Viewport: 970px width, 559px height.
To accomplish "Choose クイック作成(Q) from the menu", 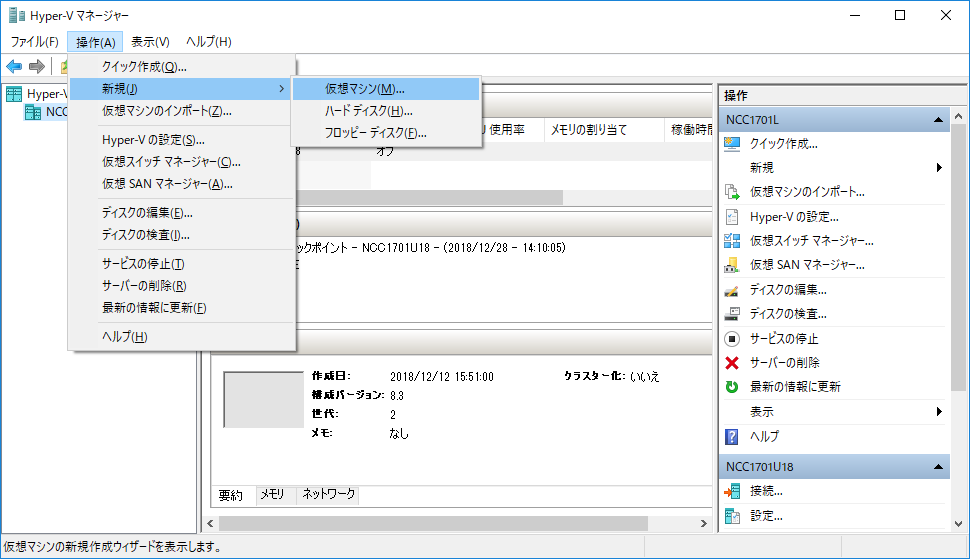I will pos(181,67).
